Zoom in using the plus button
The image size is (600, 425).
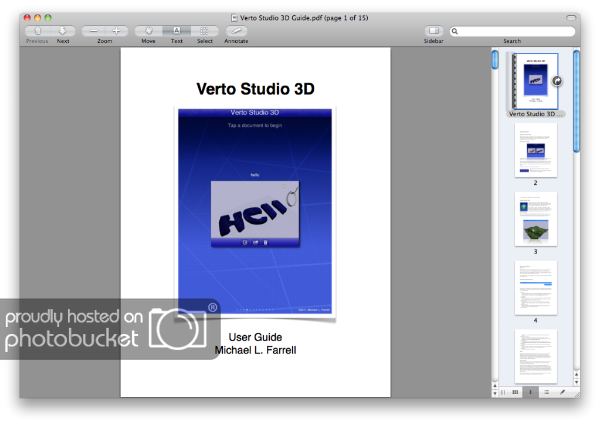coord(116,31)
